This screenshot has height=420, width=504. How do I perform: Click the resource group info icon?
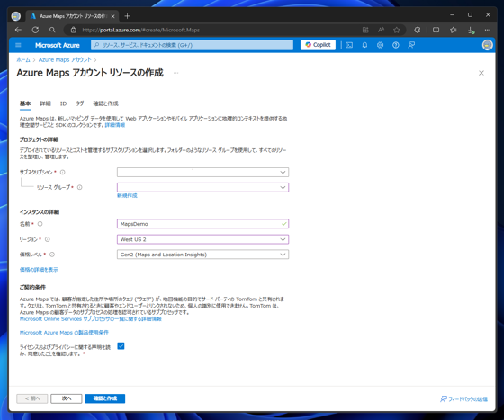point(80,187)
